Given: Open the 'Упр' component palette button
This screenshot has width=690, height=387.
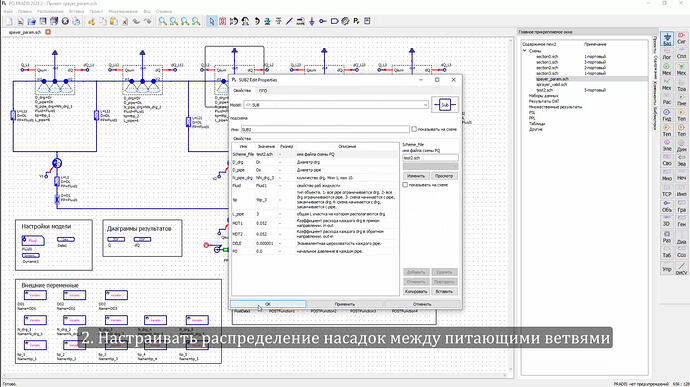Looking at the screenshot, I should [x=667, y=269].
